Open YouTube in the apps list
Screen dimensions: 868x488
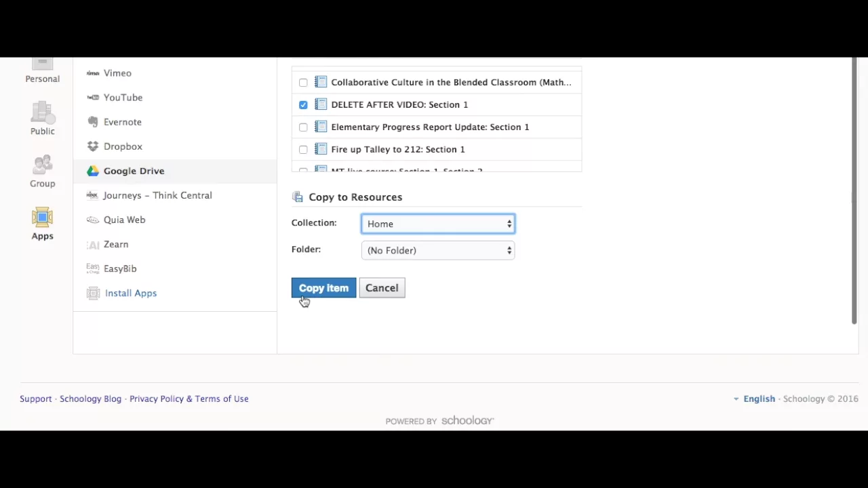[123, 98]
